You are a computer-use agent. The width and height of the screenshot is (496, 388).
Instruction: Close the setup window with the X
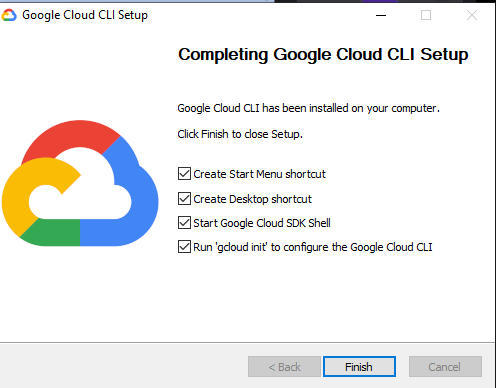pos(472,15)
